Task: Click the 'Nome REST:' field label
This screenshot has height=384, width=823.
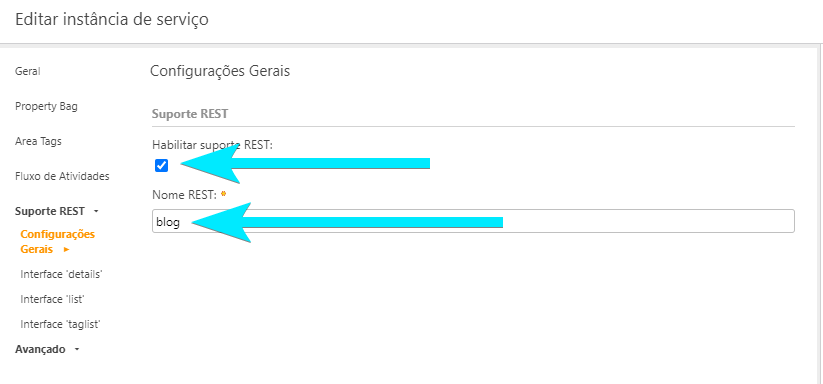Action: coord(184,195)
